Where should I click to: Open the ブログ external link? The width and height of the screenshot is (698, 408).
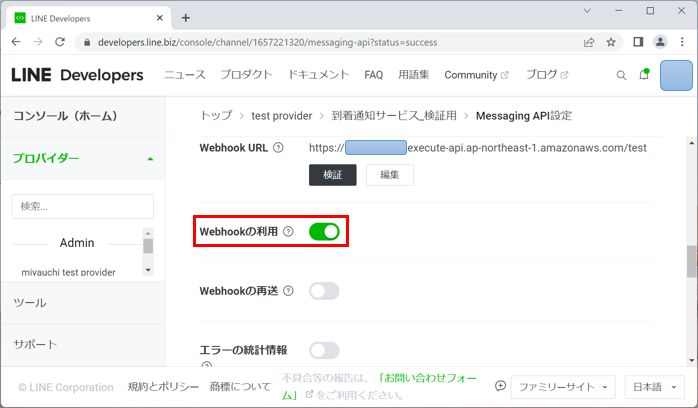coord(547,75)
